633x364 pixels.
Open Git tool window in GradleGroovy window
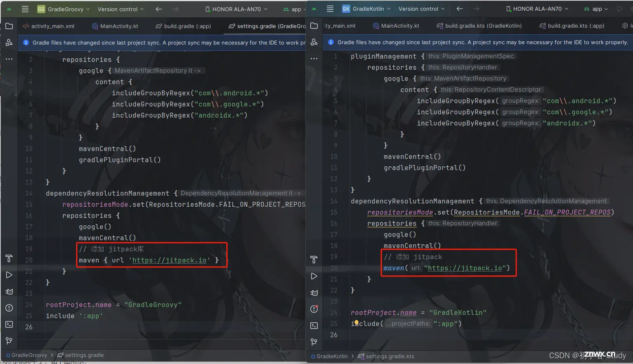point(9,341)
